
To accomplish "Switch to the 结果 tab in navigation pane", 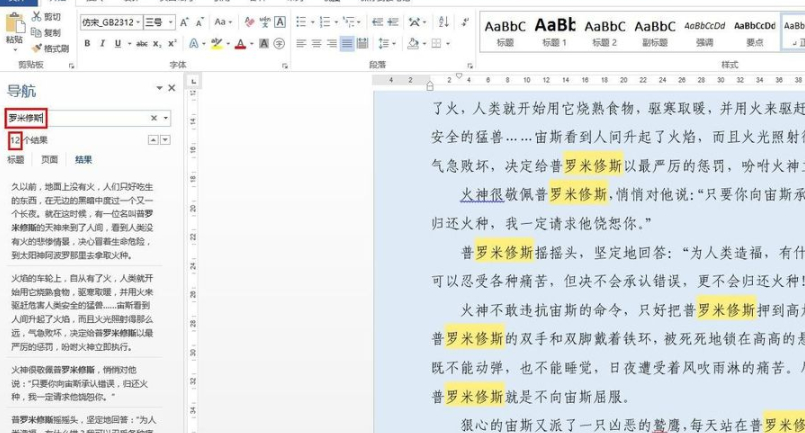I will (x=83, y=160).
